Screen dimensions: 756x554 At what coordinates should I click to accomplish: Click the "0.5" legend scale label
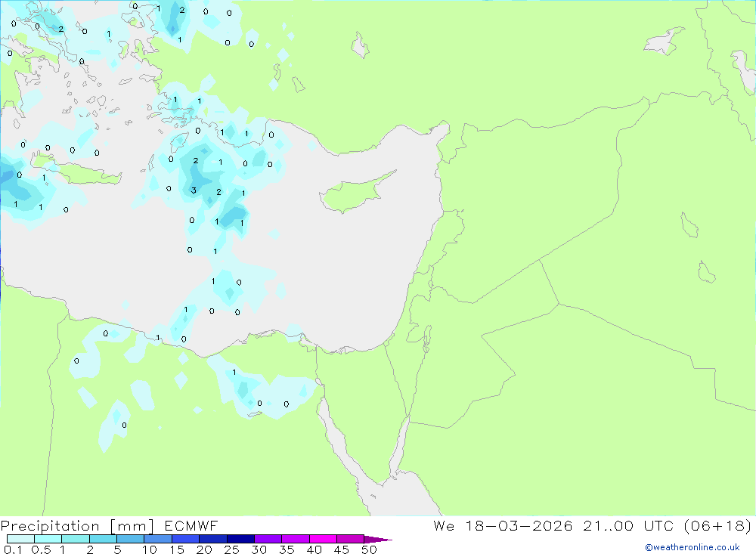pyautogui.click(x=41, y=549)
